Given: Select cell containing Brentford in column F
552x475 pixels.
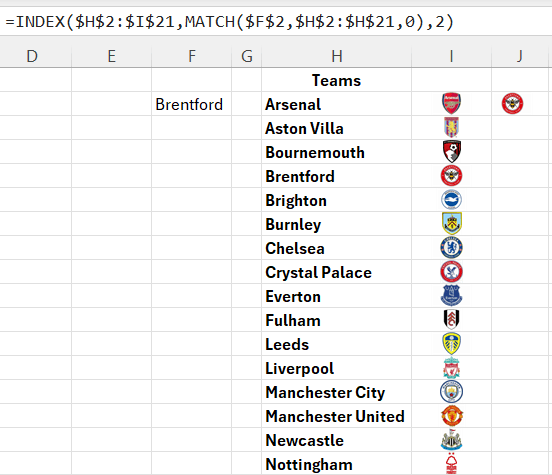Looking at the screenshot, I should tap(192, 104).
